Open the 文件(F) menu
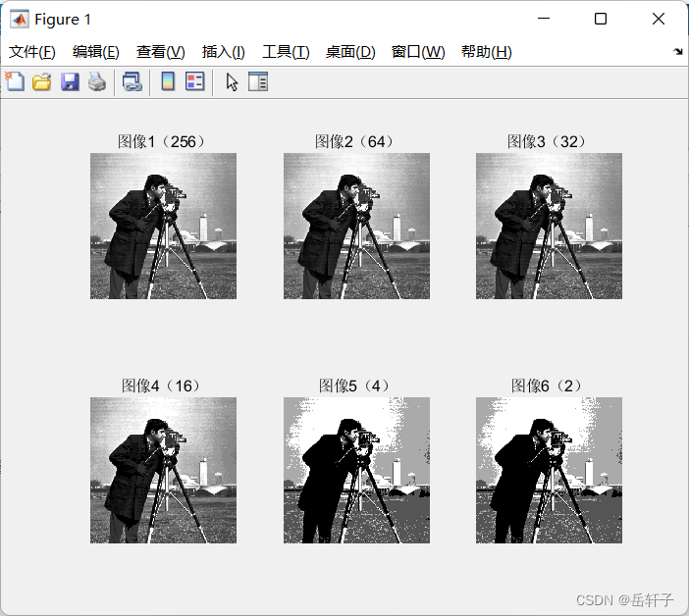The width and height of the screenshot is (689, 616). coord(32,52)
